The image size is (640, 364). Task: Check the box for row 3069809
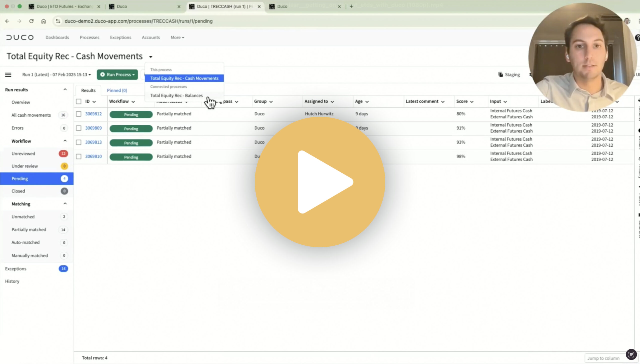[x=78, y=128]
